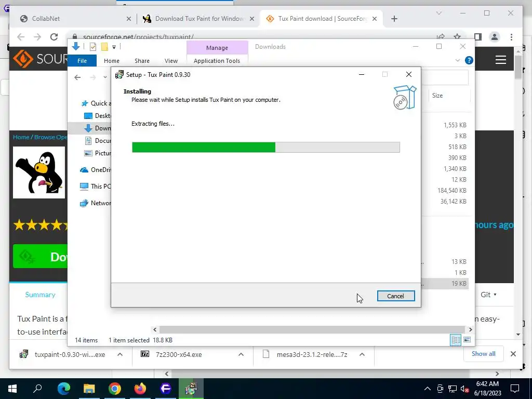This screenshot has height=399, width=532.
Task: Close the Tux Paint SourceForge tab
Action: [x=375, y=19]
